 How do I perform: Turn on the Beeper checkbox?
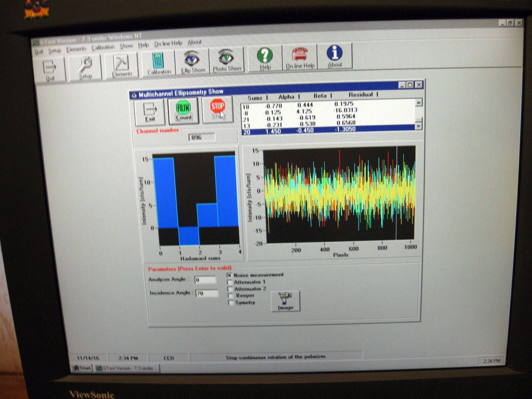(x=230, y=296)
